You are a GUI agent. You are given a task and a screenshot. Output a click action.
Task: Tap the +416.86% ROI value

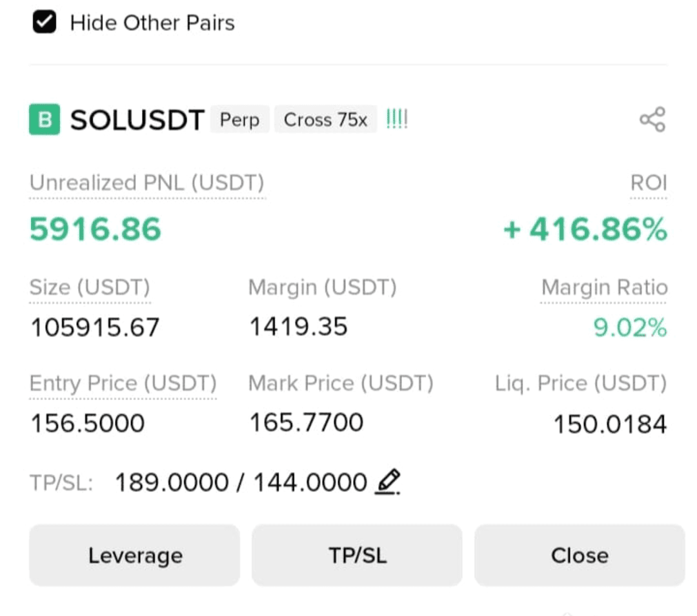tap(585, 229)
